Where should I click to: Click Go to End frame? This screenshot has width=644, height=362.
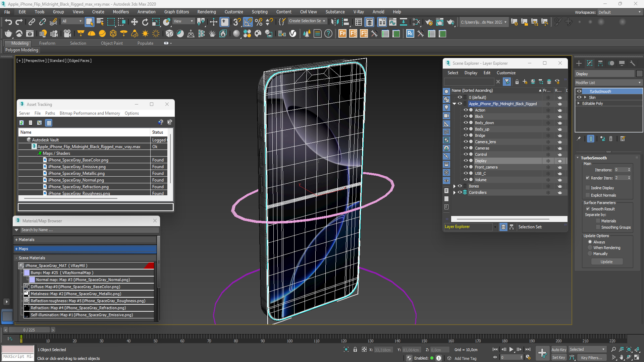528,350
